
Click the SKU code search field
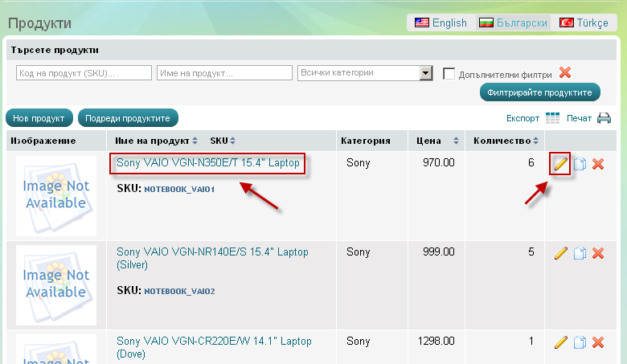[x=84, y=73]
